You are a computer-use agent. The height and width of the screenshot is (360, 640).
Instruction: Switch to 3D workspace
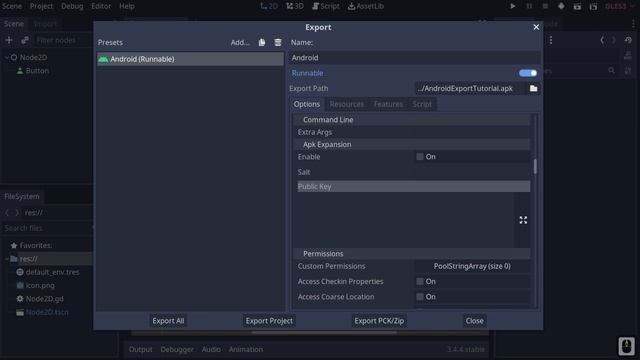click(x=295, y=6)
